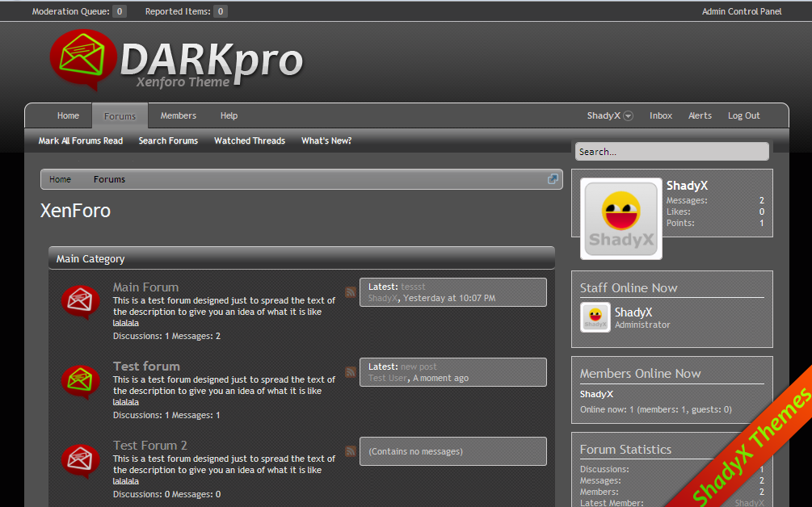Click the Home breadcrumb
Image resolution: width=812 pixels, height=507 pixels.
pyautogui.click(x=60, y=179)
